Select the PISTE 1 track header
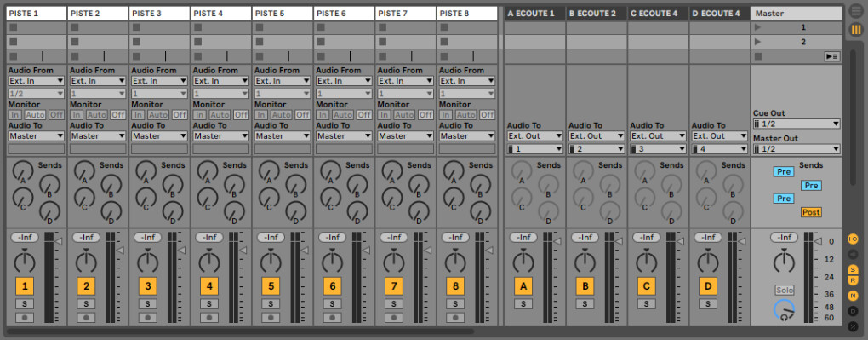 [x=37, y=14]
